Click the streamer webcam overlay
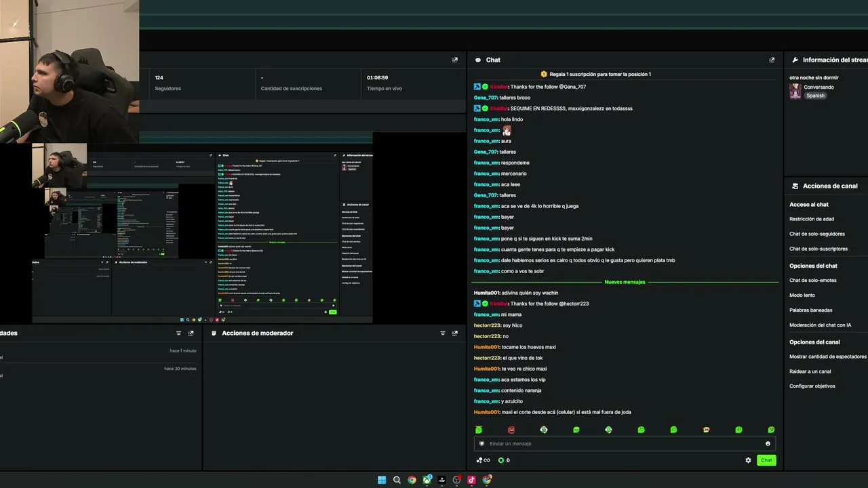Viewport: 868px width, 488px height. (69, 71)
